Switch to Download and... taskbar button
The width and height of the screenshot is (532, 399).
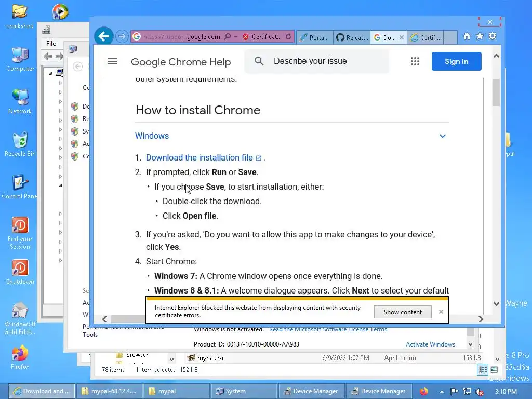(41, 391)
